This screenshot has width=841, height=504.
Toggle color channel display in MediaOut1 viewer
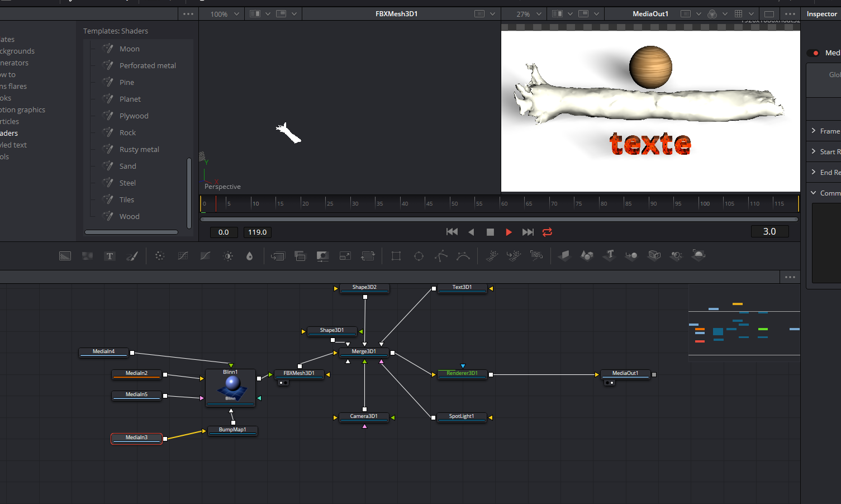pos(712,14)
